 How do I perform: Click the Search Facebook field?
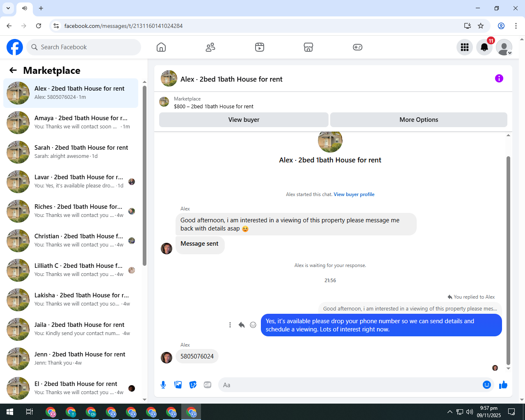[x=84, y=47]
